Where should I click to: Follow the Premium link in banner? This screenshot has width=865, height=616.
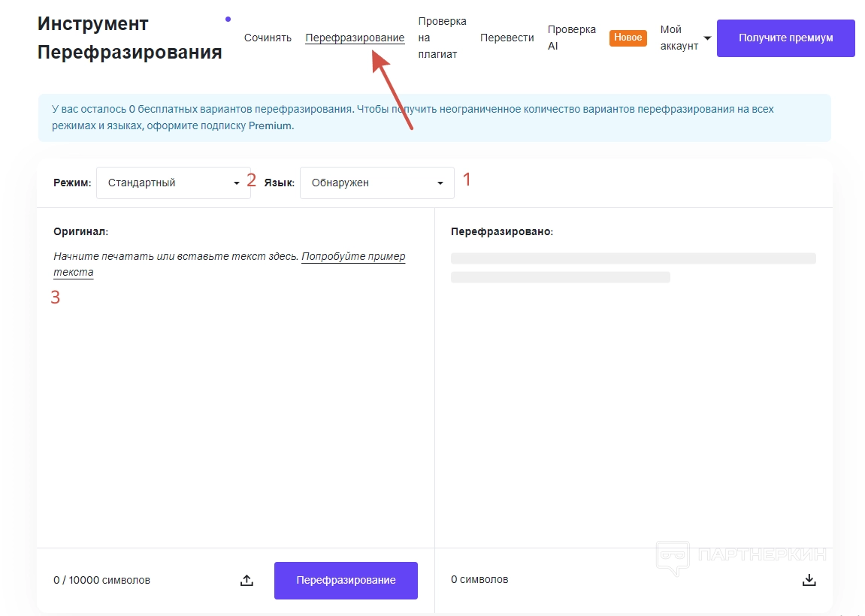tap(270, 126)
